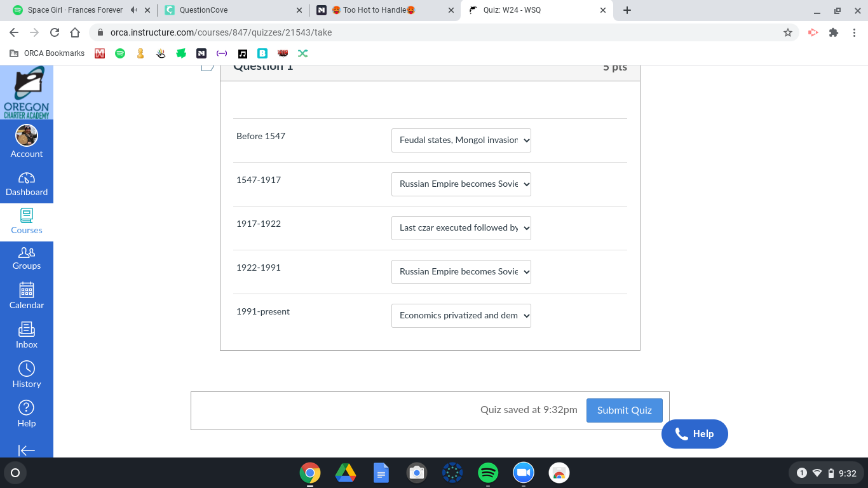Open the 1917-1922 answer dropdown
Viewport: 868px width, 488px height.
click(x=461, y=227)
